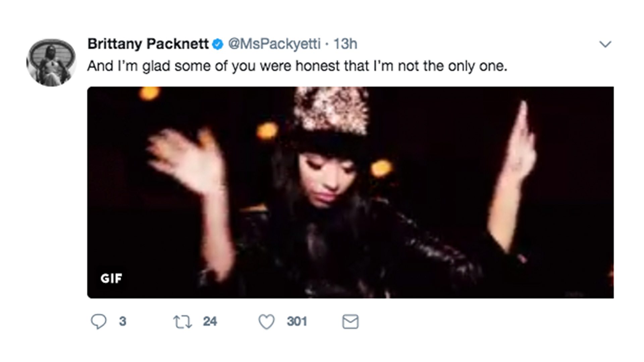
Task: Like the tweet with the heart icon
Action: click(266, 322)
